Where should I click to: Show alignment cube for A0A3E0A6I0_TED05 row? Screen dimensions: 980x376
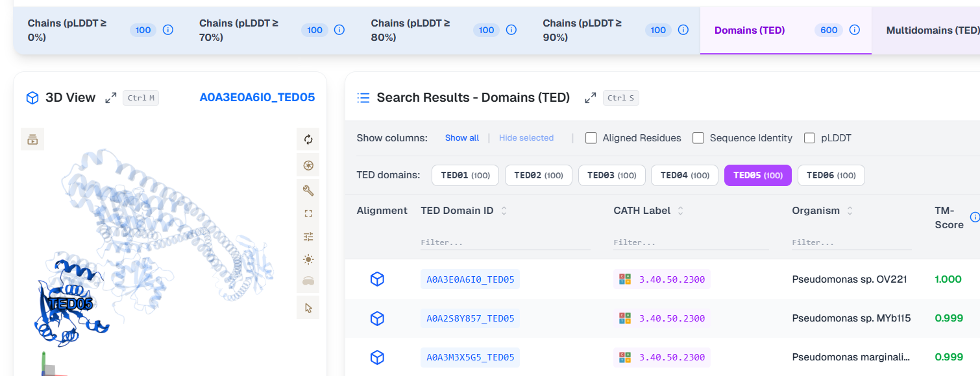pos(377,279)
